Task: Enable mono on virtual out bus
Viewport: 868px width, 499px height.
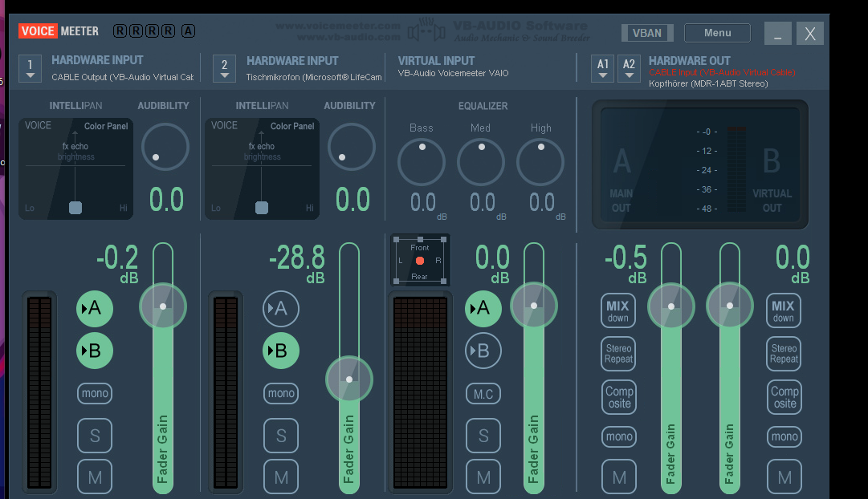Action: (784, 436)
